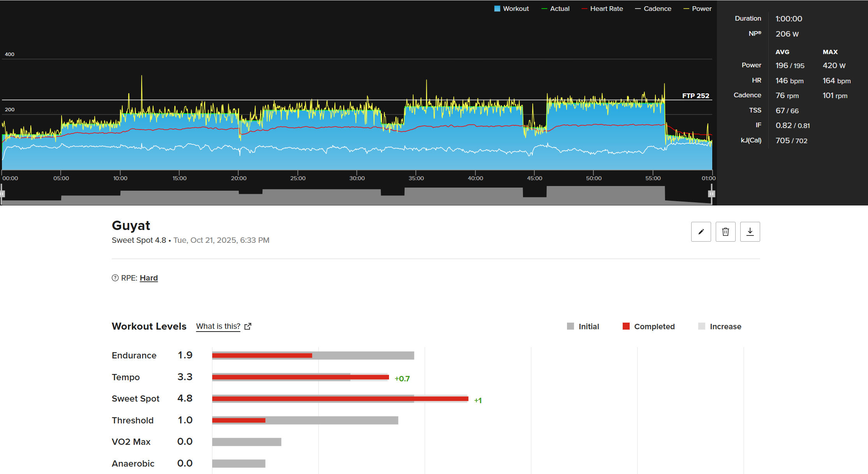Click the Tempo level progress bar
This screenshot has height=474, width=868.
tap(300, 377)
